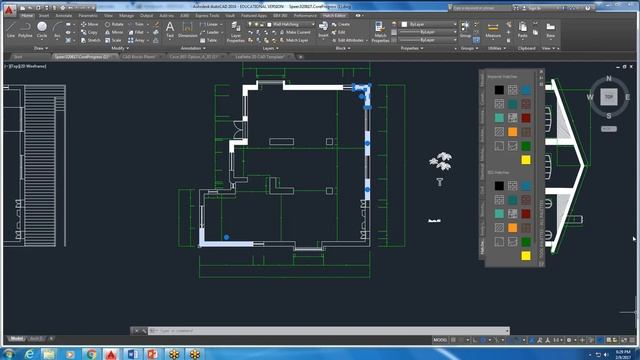This screenshot has height=360, width=640.
Task: Select the Text annotation tool
Action: (170, 30)
